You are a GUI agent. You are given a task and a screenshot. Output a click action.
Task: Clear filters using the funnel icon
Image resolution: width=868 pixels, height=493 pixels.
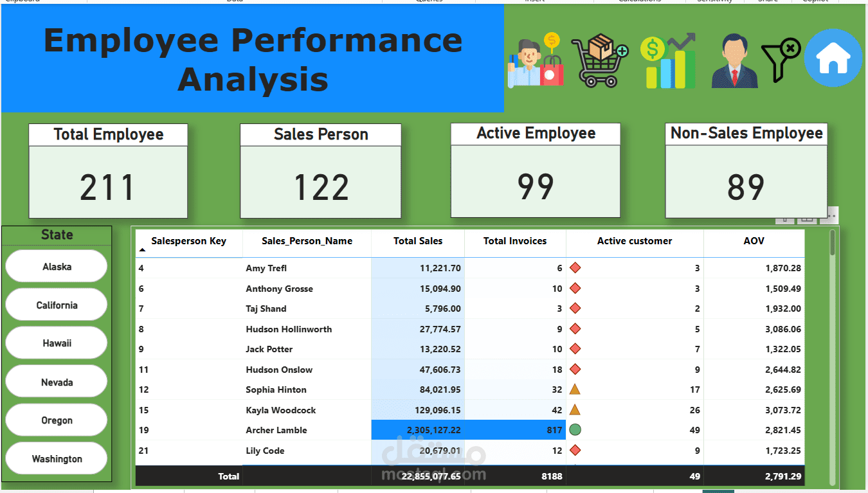tap(781, 60)
